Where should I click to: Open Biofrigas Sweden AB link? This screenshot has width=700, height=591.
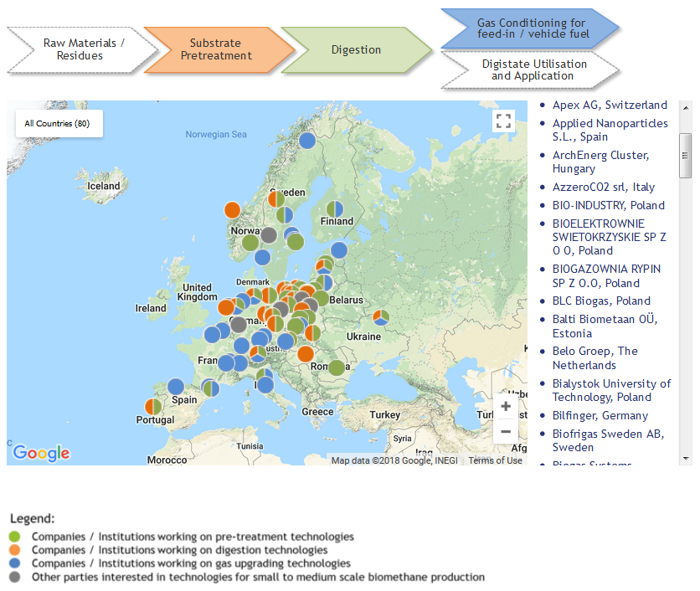[608, 440]
